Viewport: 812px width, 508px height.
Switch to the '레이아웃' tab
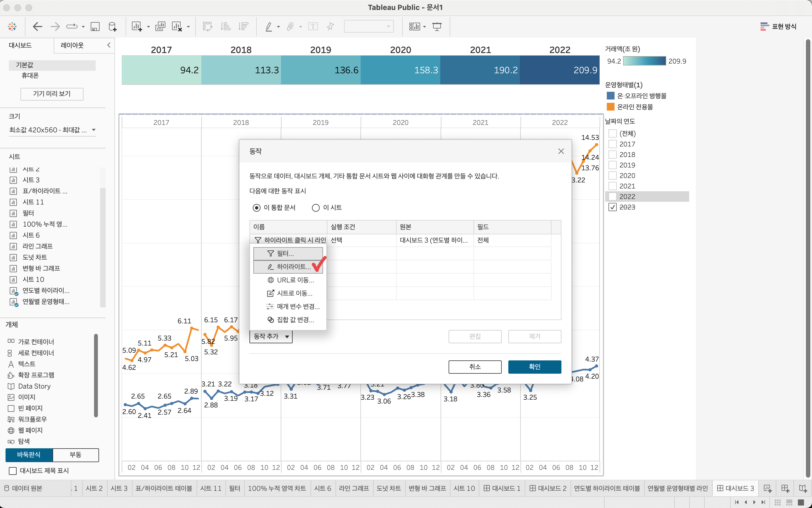[x=72, y=45]
